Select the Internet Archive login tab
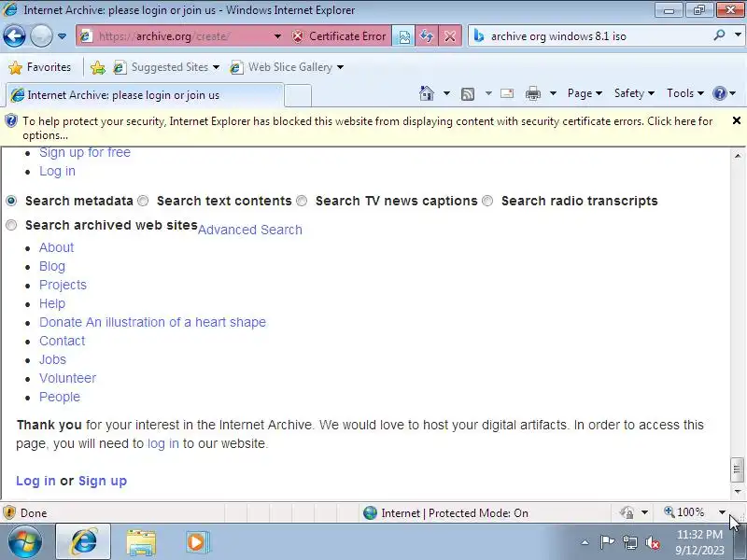747x560 pixels. click(145, 95)
